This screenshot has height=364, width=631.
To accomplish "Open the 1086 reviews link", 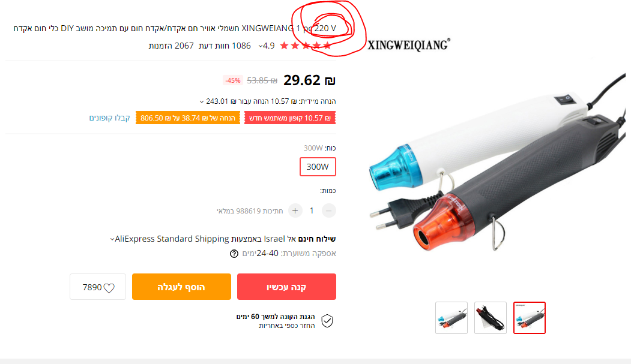I will click(x=225, y=46).
